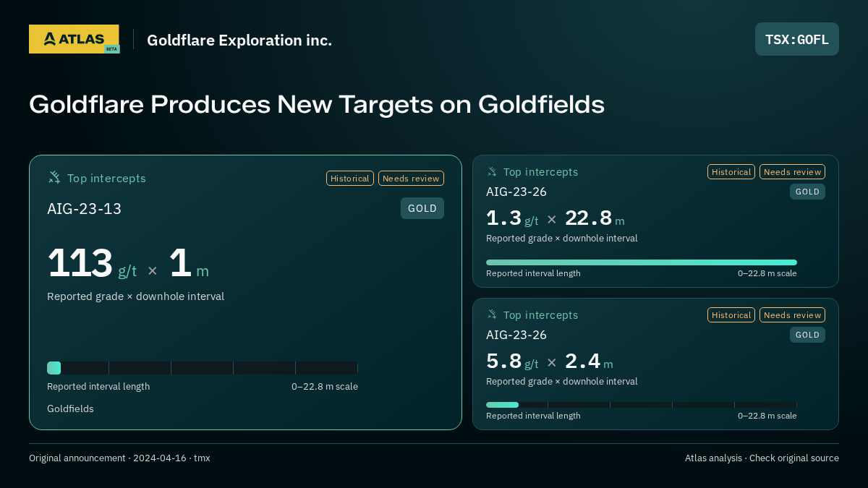Click the interval bar in the AIG-23-13 card
The width and height of the screenshot is (868, 488).
point(203,368)
